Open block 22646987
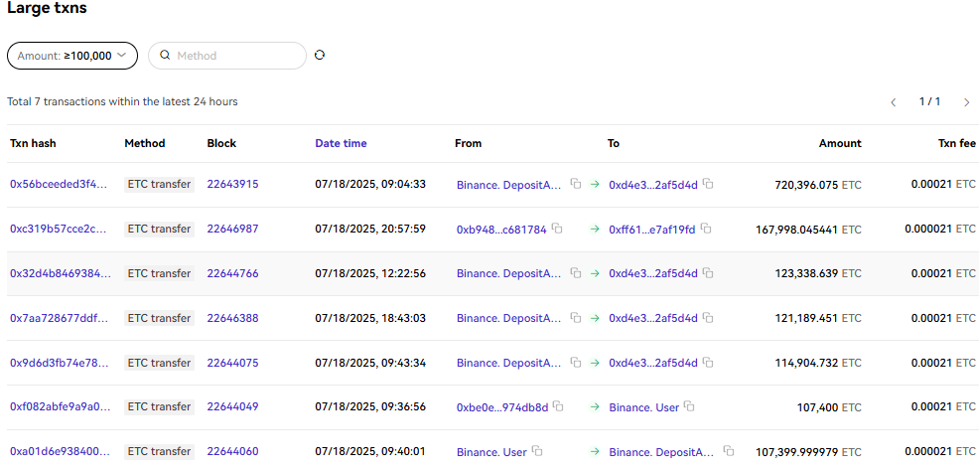 (232, 230)
